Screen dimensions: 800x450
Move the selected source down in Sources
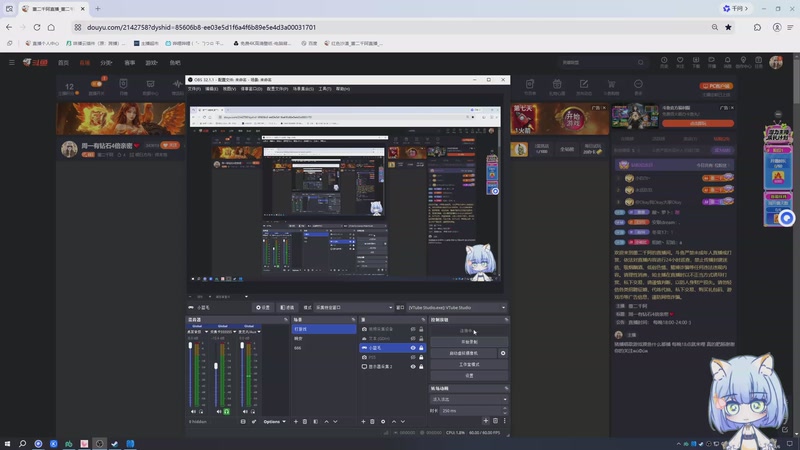403,421
